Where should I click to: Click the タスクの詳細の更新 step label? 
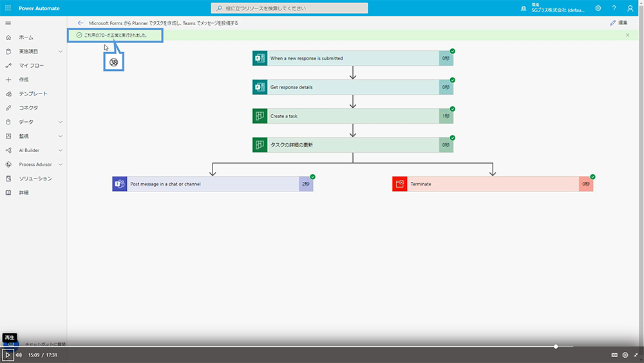[292, 144]
